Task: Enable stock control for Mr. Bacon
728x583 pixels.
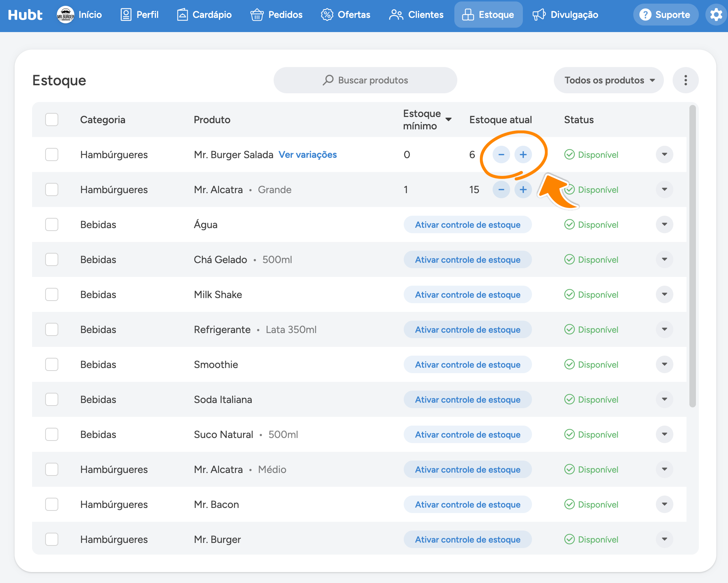Action: (x=468, y=504)
